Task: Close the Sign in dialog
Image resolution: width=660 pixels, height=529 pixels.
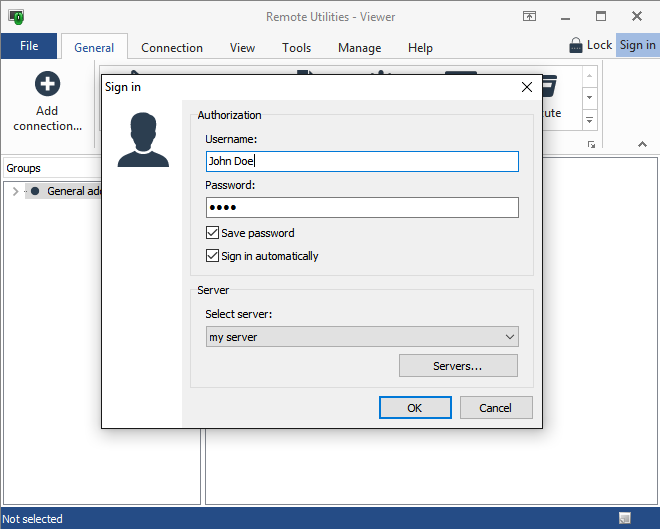Action: pos(527,87)
